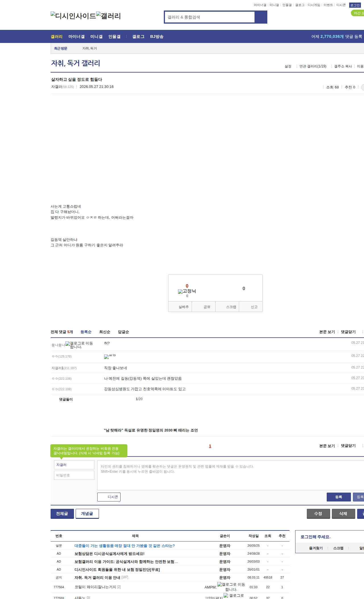
Task: Submit comment with dark blue 등록 button
Action: pyautogui.click(x=339, y=497)
